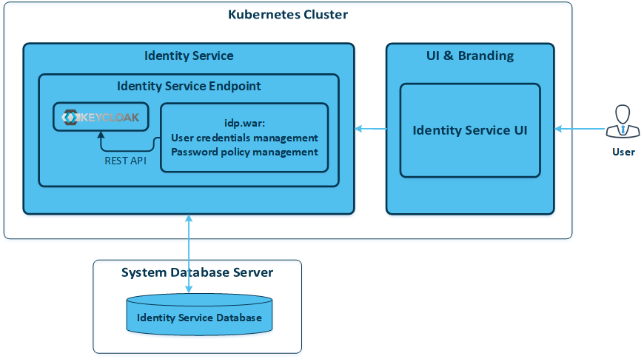Click the User label under the person
Screen dimensions: 644x359
[623, 152]
